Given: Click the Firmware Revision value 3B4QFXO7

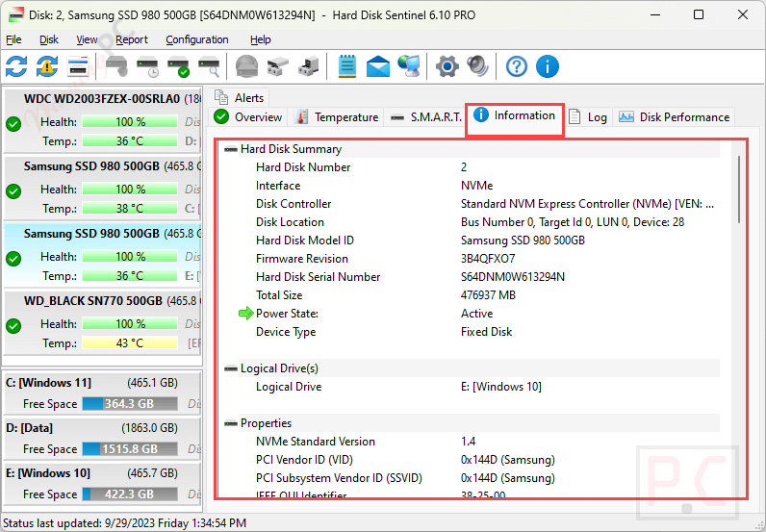Looking at the screenshot, I should (488, 259).
